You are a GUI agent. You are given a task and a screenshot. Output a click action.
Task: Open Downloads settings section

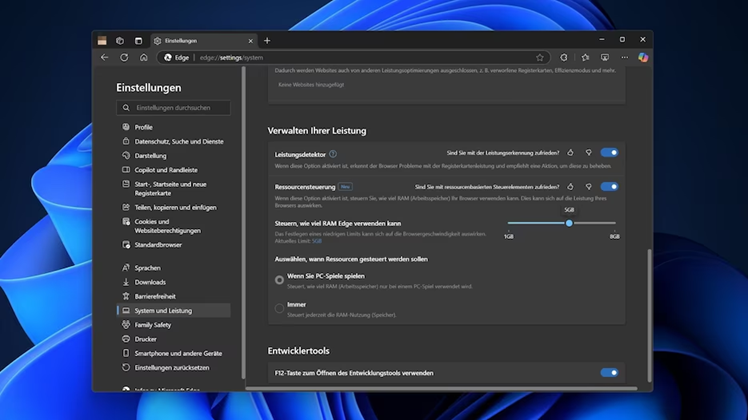pos(150,282)
